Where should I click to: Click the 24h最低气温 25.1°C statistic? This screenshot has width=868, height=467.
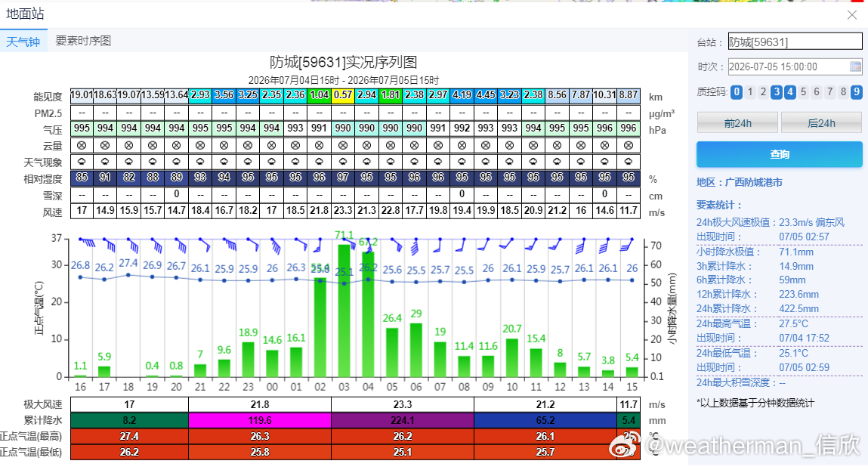coord(753,353)
